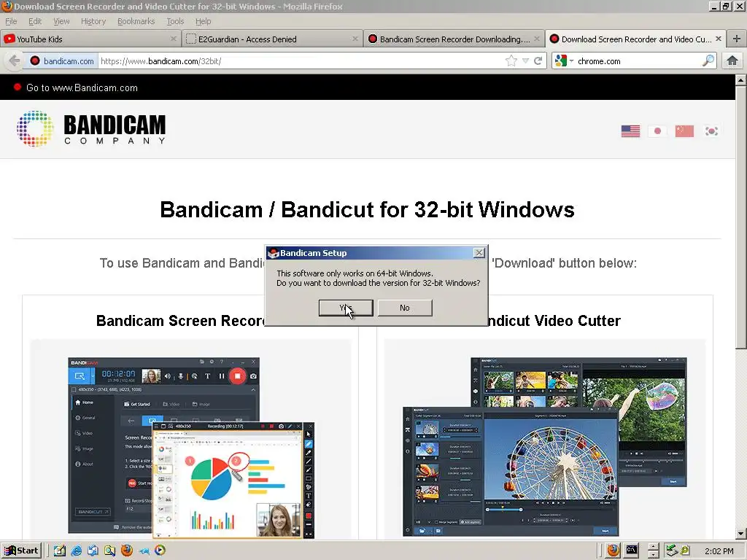Launch Firefox from quick launch bar
This screenshot has height=560, width=747.
click(127, 551)
